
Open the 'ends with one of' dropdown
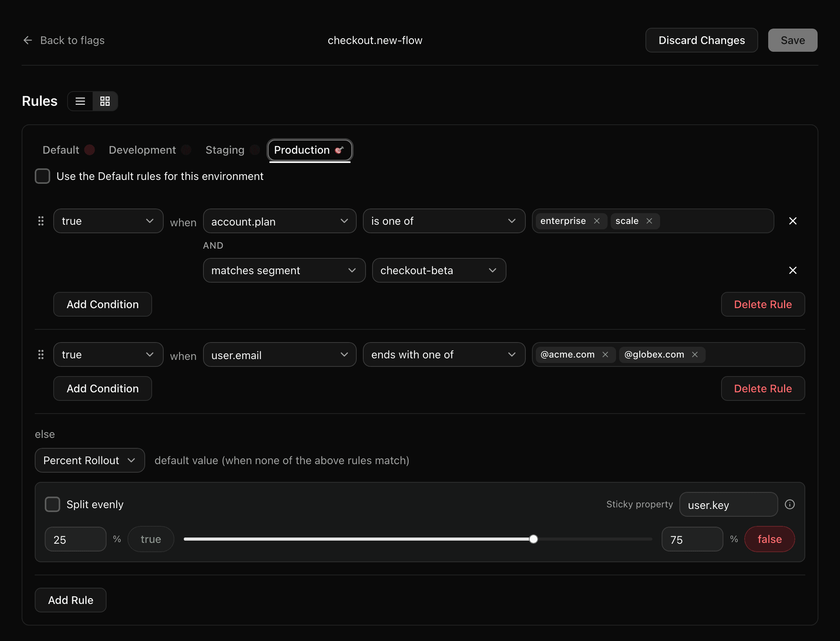[444, 354]
